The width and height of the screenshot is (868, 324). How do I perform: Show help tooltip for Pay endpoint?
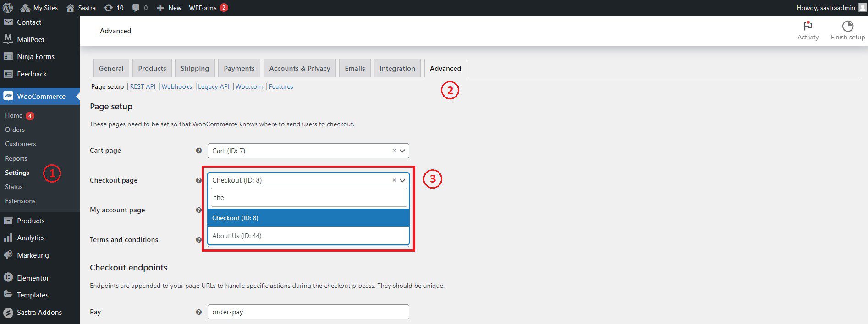pyautogui.click(x=199, y=312)
